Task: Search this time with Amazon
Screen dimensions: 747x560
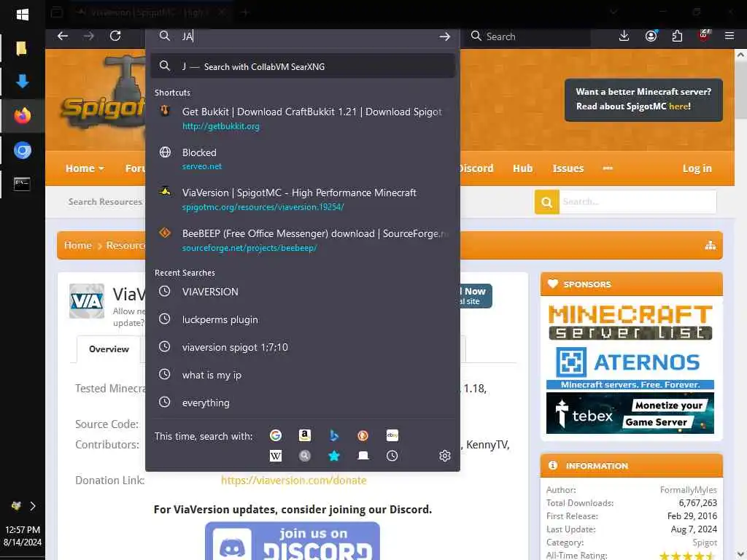Action: [x=305, y=435]
